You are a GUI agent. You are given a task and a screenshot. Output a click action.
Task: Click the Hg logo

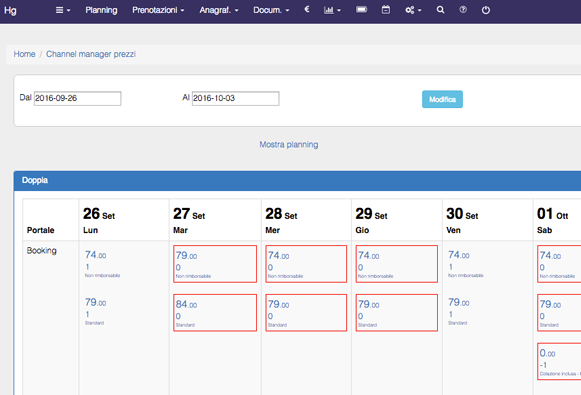tap(10, 10)
